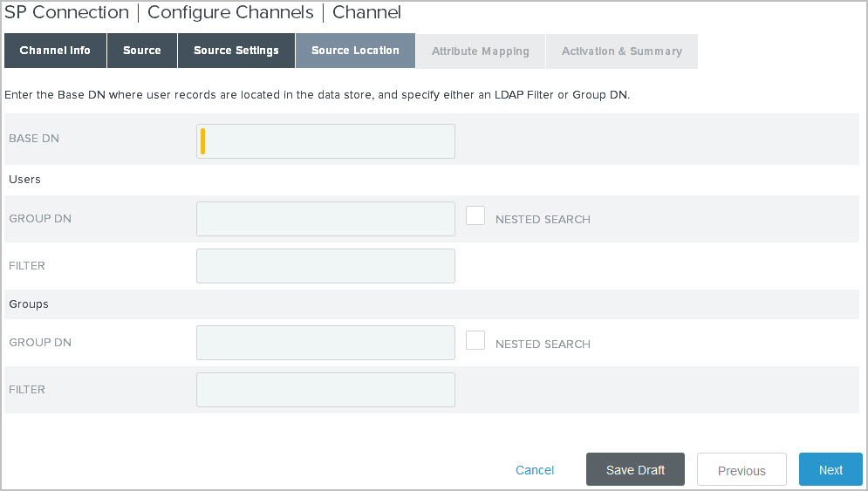
Task: Click the final Channel heading segment
Action: tap(366, 13)
